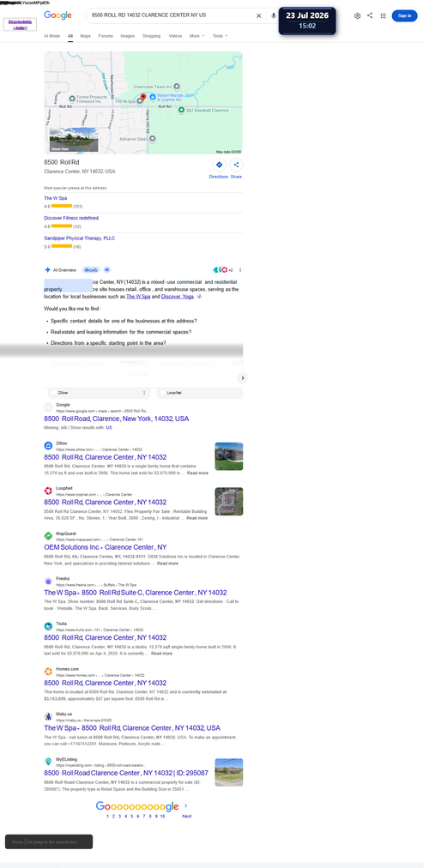Screen dimensions: 429x868
Task: Click next arrow on source carousel
Action: tap(243, 378)
